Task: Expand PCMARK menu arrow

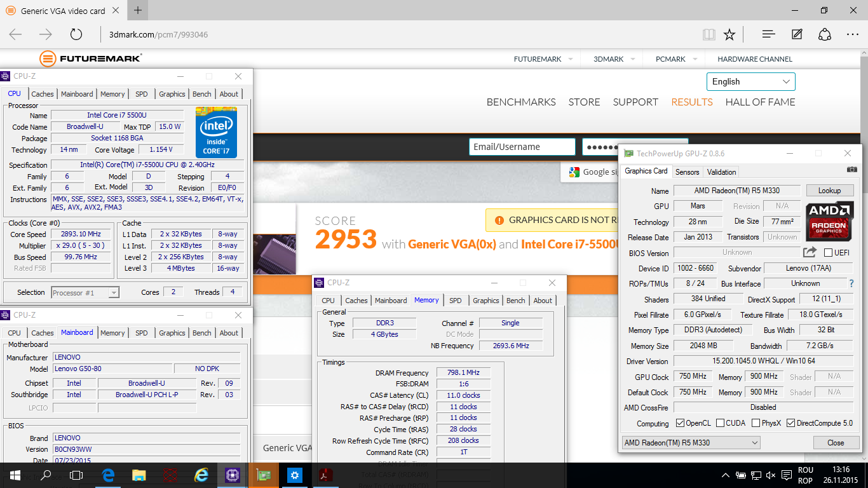Action: pyautogui.click(x=694, y=59)
